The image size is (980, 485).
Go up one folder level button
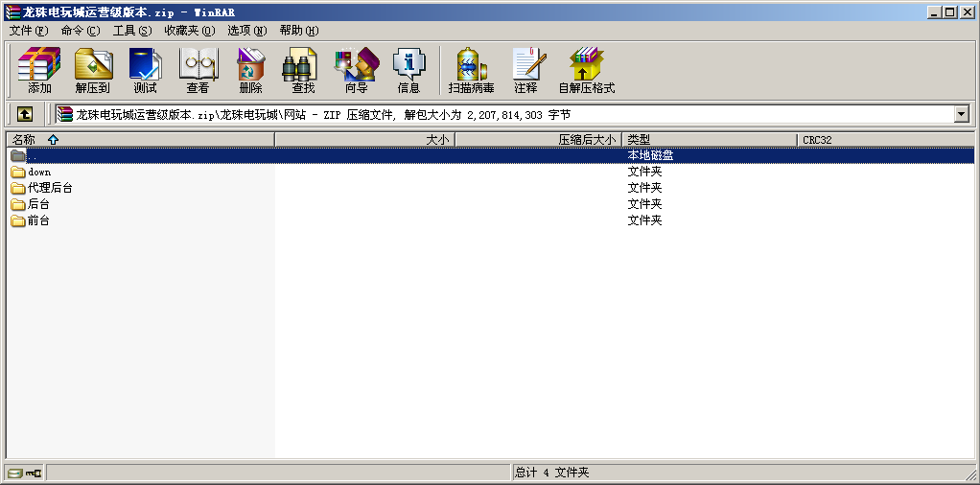click(25, 114)
